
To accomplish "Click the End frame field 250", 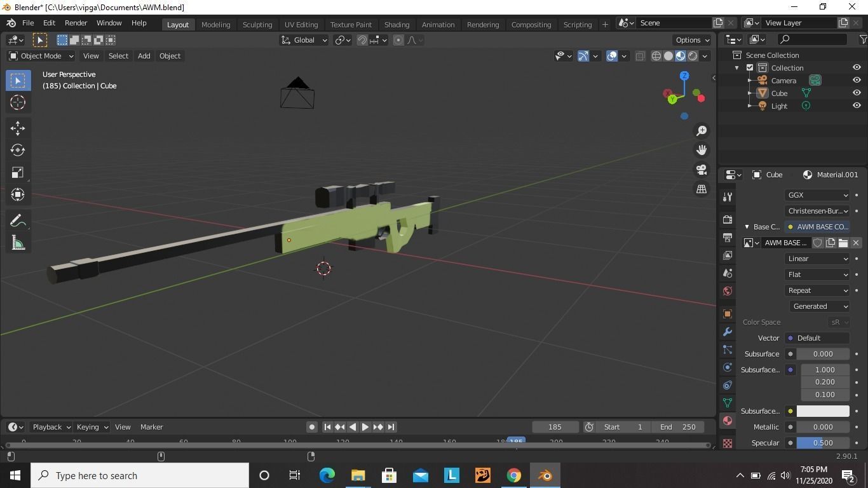I will click(678, 427).
